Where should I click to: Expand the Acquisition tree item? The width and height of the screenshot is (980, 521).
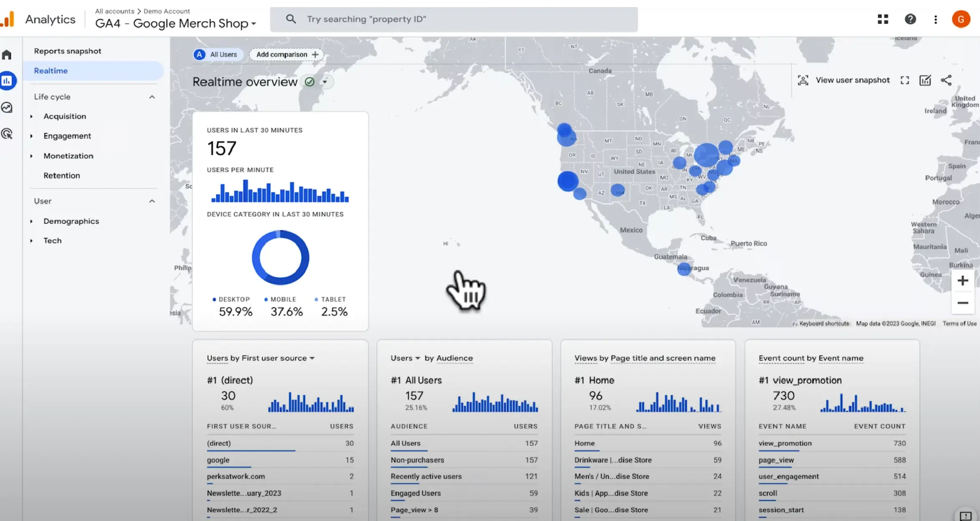[31, 116]
